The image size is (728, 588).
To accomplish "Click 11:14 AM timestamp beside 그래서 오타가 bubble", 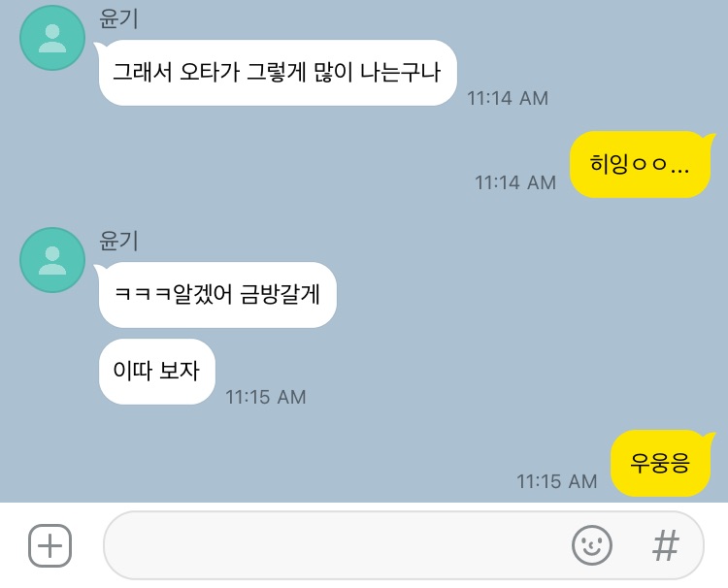I will 508,98.
